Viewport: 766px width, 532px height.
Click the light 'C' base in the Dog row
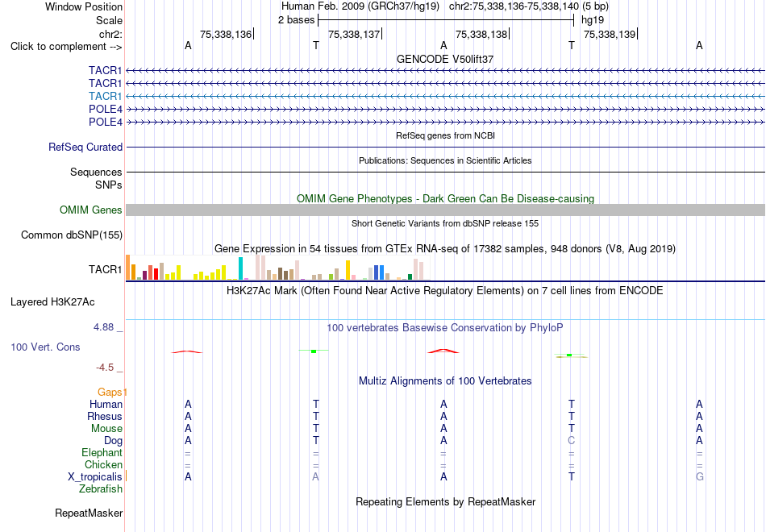tap(572, 441)
